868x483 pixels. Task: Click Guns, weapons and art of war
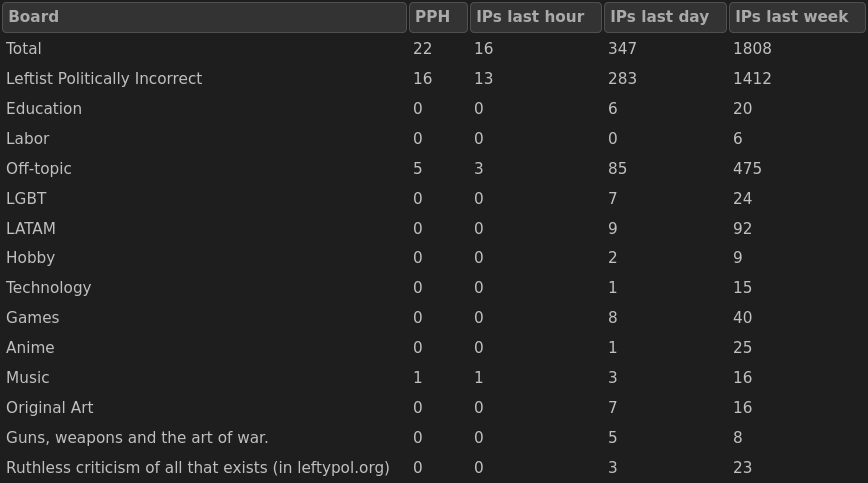coord(137,438)
